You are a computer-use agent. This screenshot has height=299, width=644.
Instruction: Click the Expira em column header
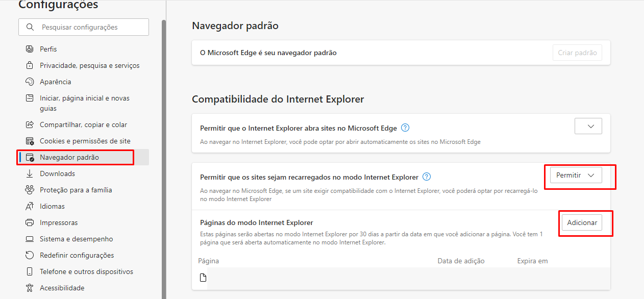[532, 261]
